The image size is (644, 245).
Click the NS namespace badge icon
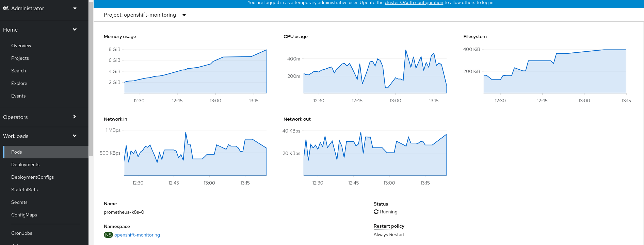(108, 235)
